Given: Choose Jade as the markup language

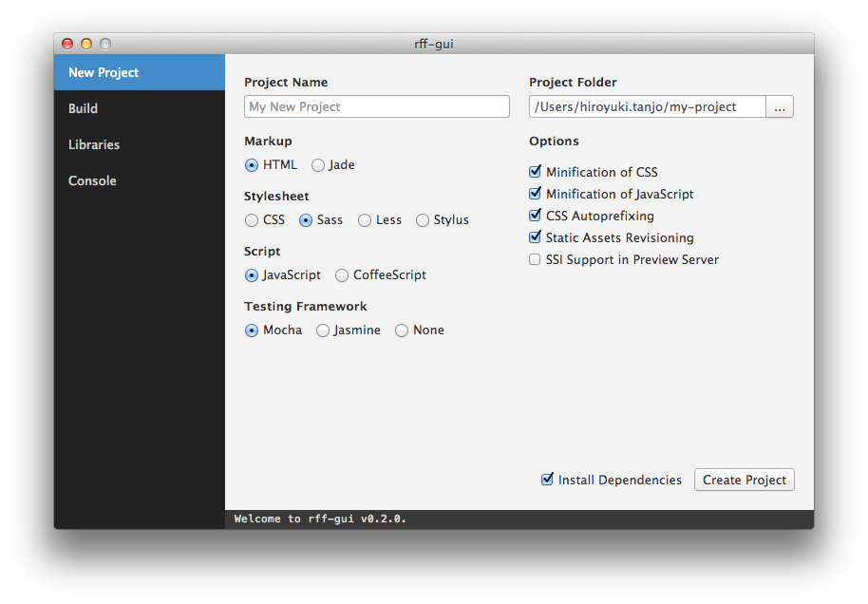Looking at the screenshot, I should point(318,165).
